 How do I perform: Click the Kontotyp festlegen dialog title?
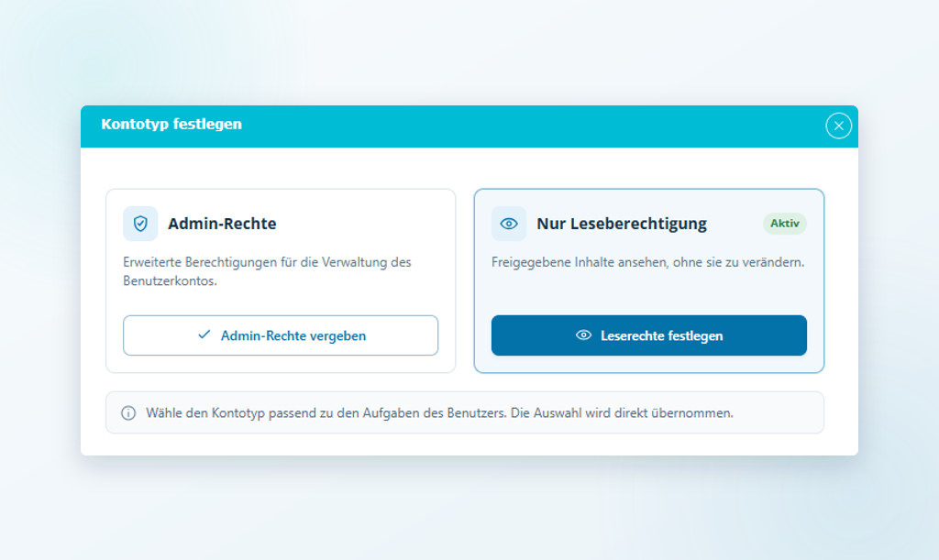click(171, 125)
